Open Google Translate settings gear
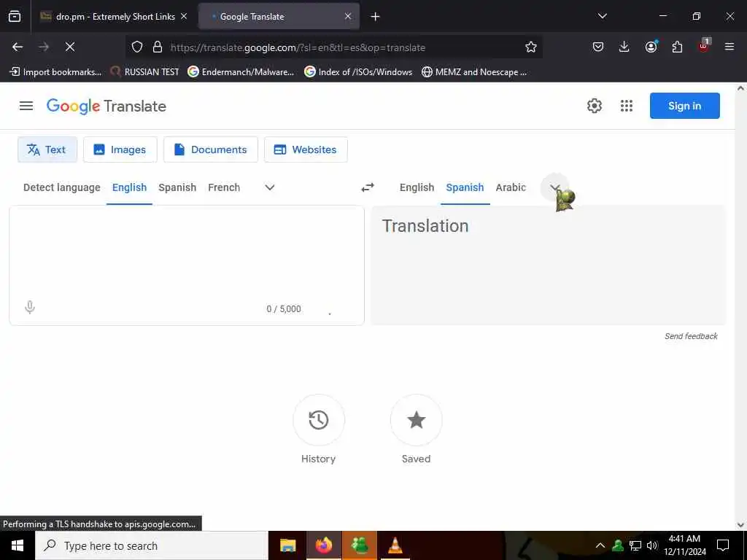Screen dimensions: 747x560 (x=594, y=106)
